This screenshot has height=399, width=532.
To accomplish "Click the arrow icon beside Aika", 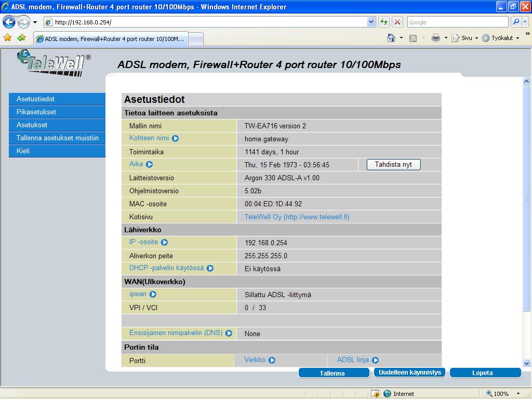I will 149,165.
